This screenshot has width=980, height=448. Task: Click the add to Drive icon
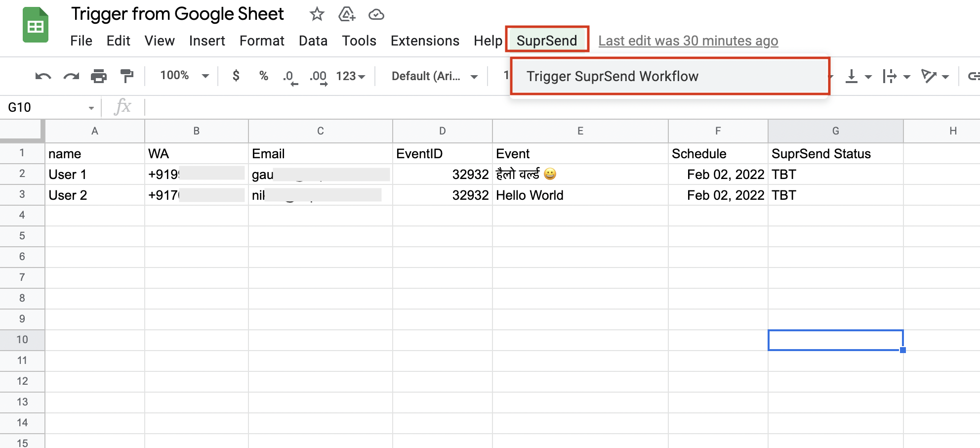[x=347, y=14]
